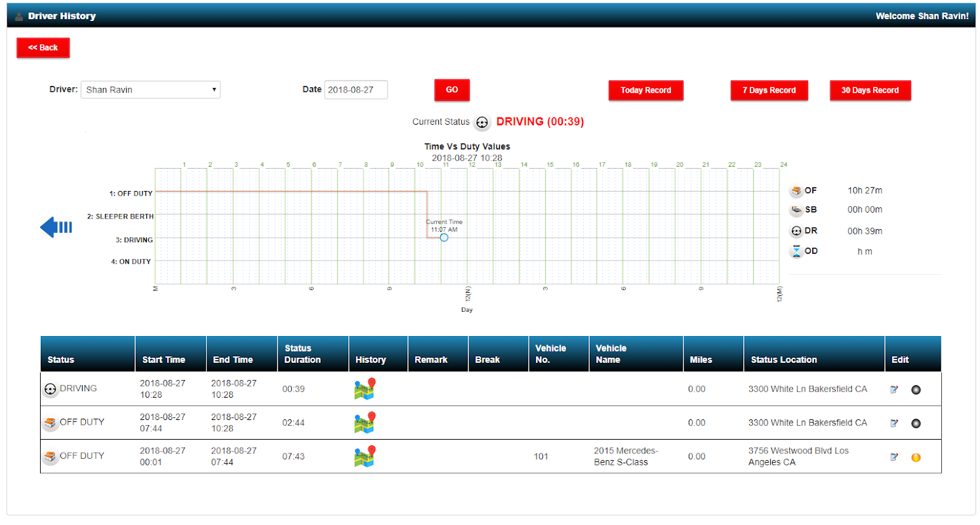Click off-duty icon in 07:44 start row
The image size is (980, 525).
[x=50, y=423]
